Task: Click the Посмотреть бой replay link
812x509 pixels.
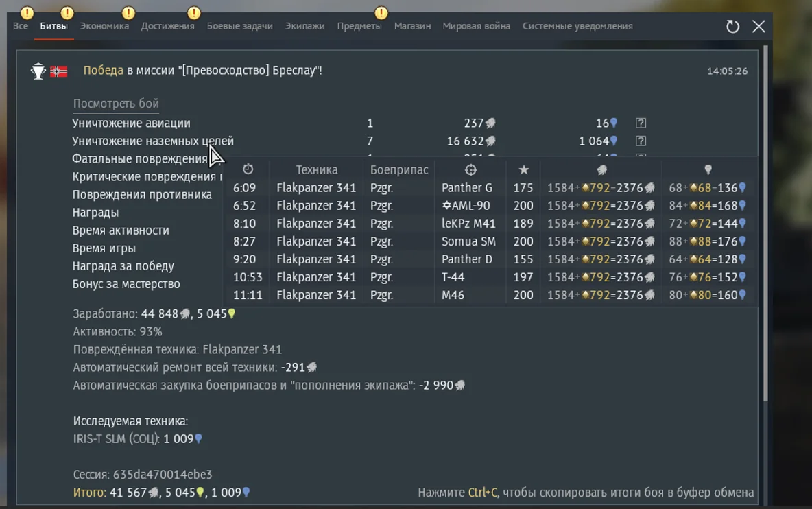Action: [x=116, y=104]
